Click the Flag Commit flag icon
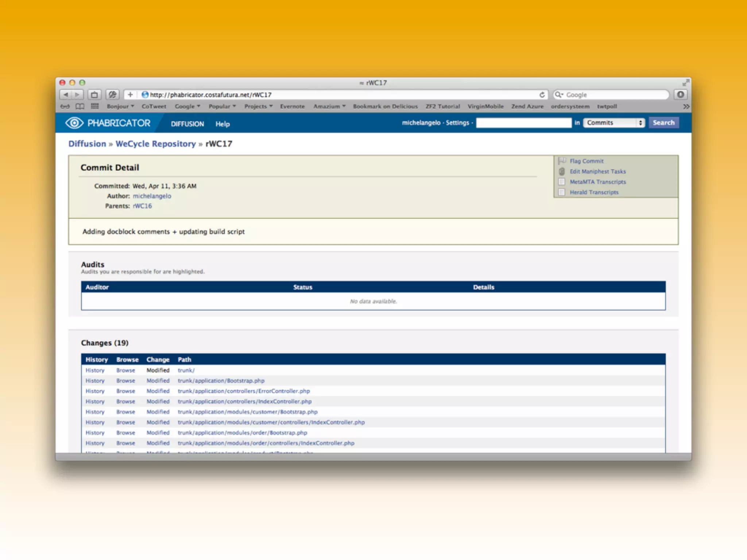Screen dimensions: 747x560 pyautogui.click(x=562, y=161)
